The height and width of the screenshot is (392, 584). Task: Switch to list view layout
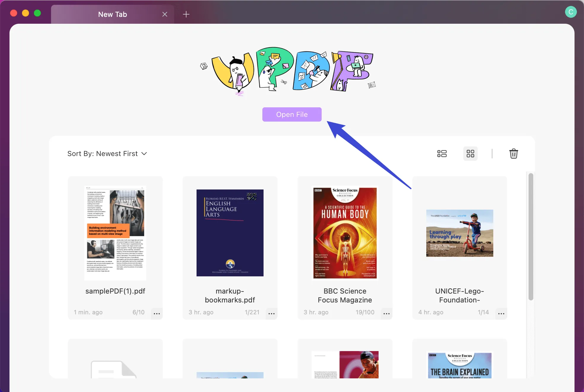(441, 154)
